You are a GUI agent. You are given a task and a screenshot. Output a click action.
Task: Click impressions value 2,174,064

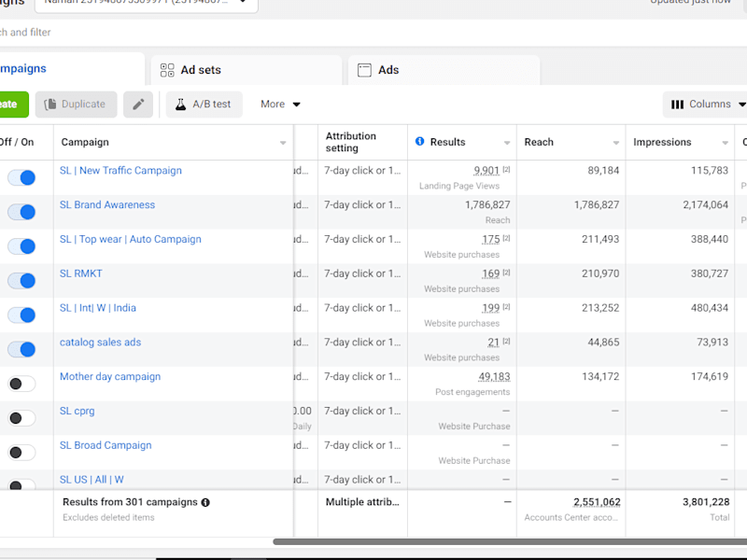706,204
